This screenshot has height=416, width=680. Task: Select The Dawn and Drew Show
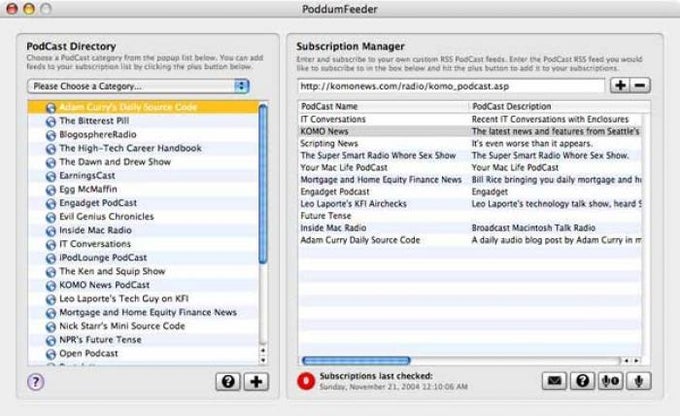[144, 162]
